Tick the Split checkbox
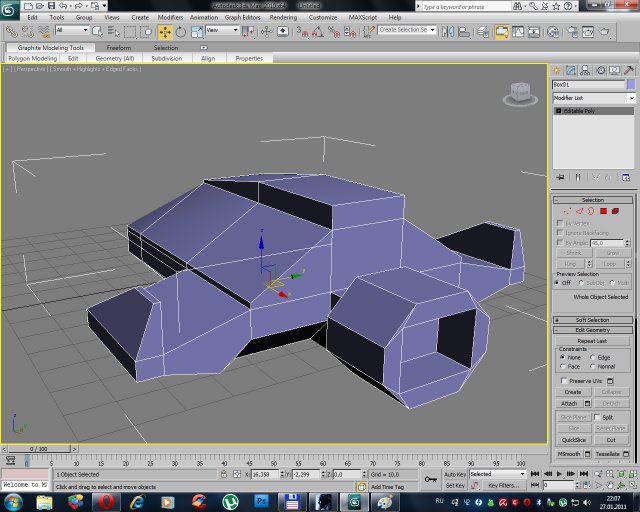This screenshot has height=512, width=640. (x=597, y=416)
